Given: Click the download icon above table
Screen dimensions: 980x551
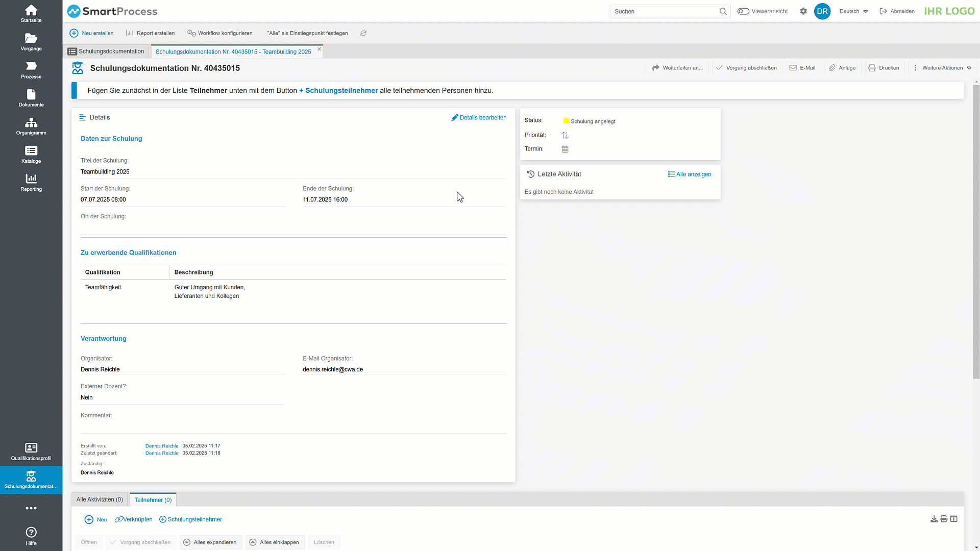Looking at the screenshot, I should (x=934, y=519).
